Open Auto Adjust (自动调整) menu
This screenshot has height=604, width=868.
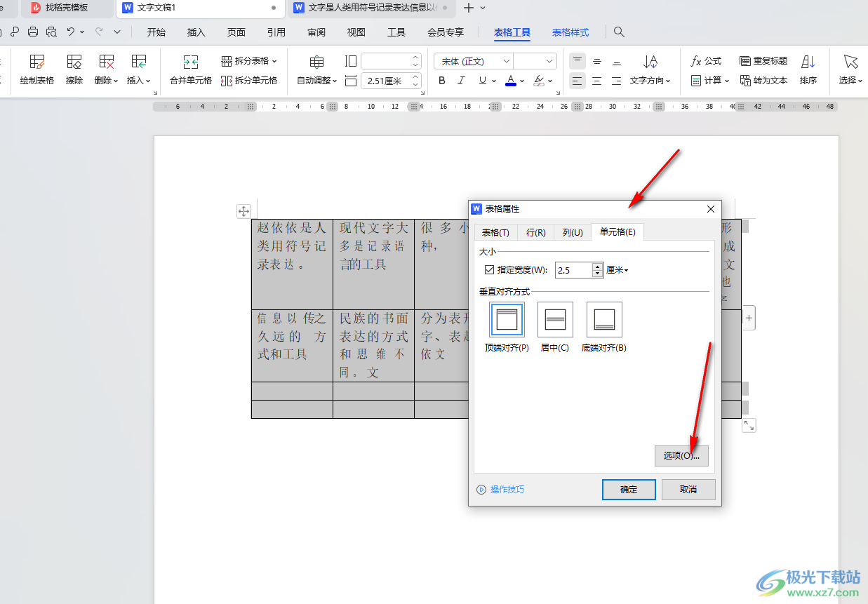click(317, 70)
